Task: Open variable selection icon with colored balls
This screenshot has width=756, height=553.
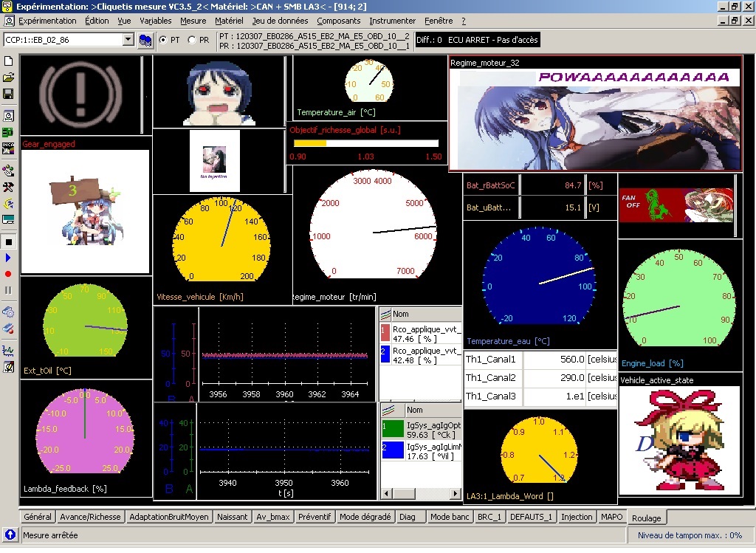Action: (x=8, y=171)
